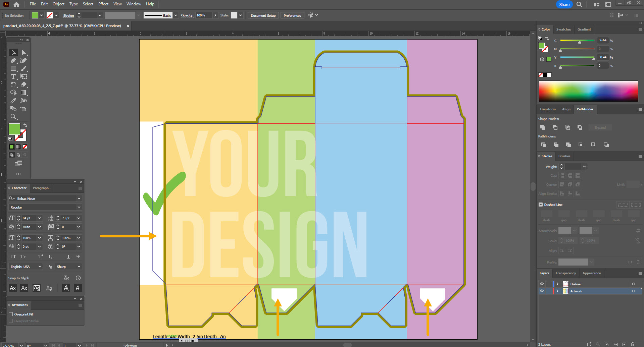Click the Intersect shape mode icon
This screenshot has width=644, height=347.
pos(567,127)
